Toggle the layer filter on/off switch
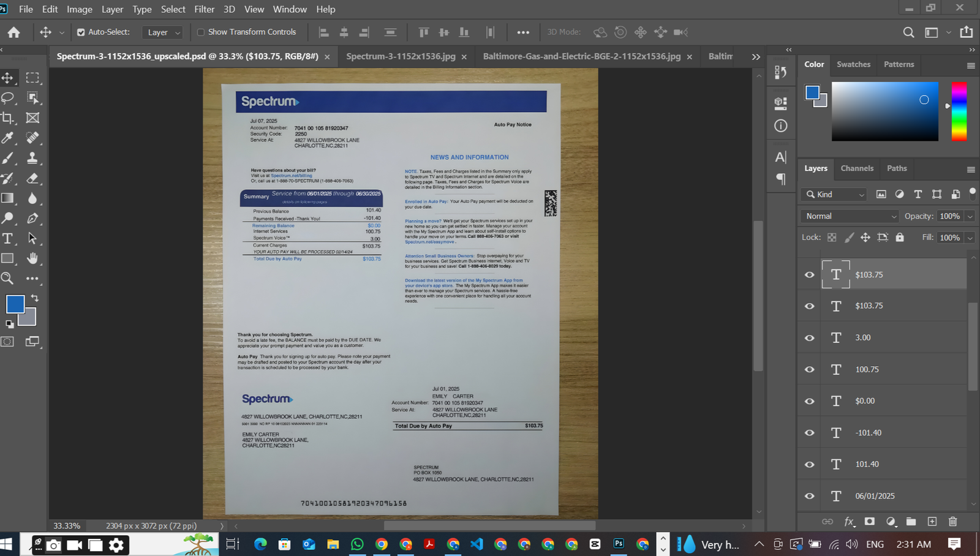The image size is (980, 556). pyautogui.click(x=972, y=193)
